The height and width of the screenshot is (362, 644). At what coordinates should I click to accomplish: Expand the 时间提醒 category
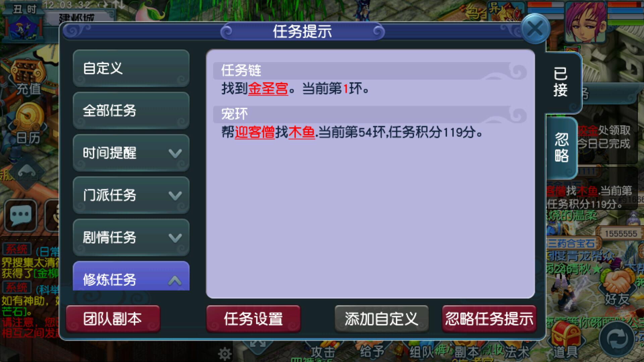click(x=131, y=153)
